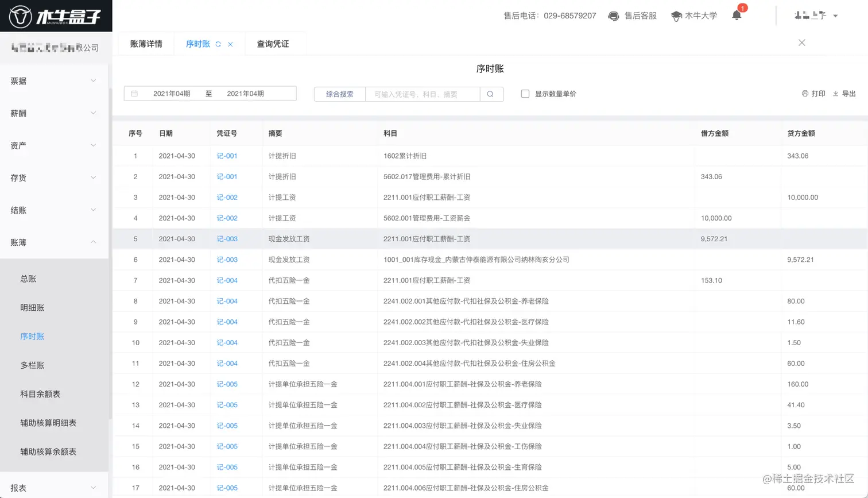Open voucher 记-004 in row 10

click(x=227, y=342)
